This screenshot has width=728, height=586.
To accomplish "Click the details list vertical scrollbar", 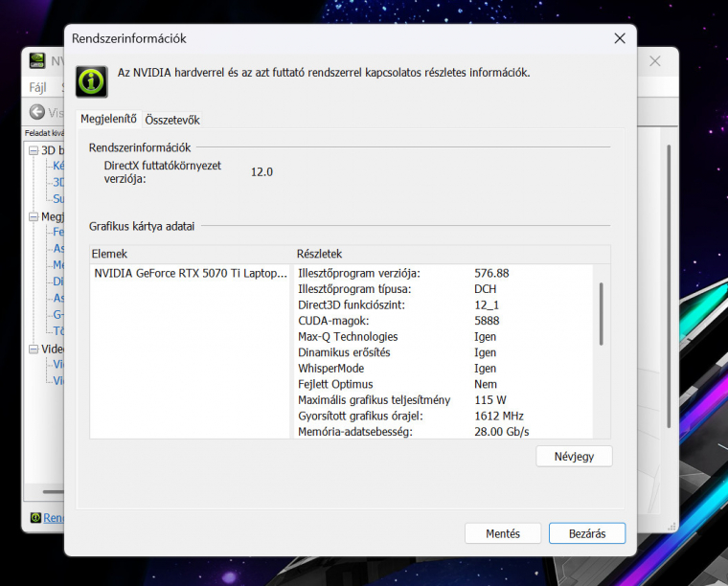I will pyautogui.click(x=602, y=314).
